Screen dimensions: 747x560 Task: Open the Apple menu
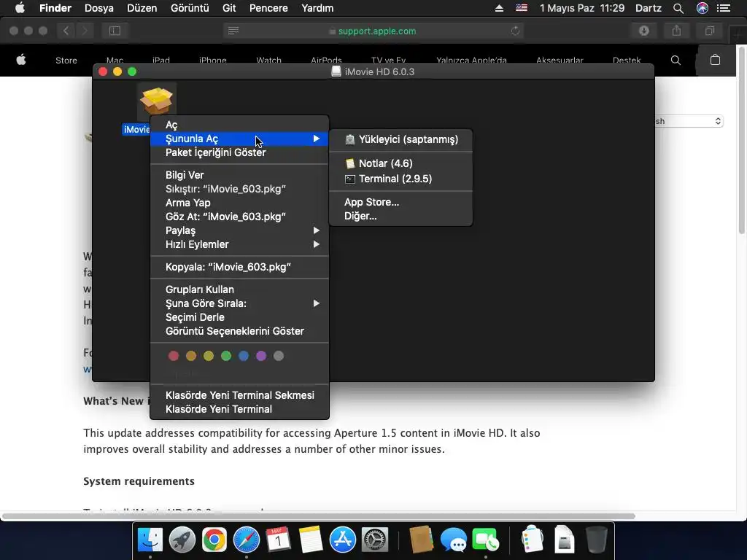20,8
